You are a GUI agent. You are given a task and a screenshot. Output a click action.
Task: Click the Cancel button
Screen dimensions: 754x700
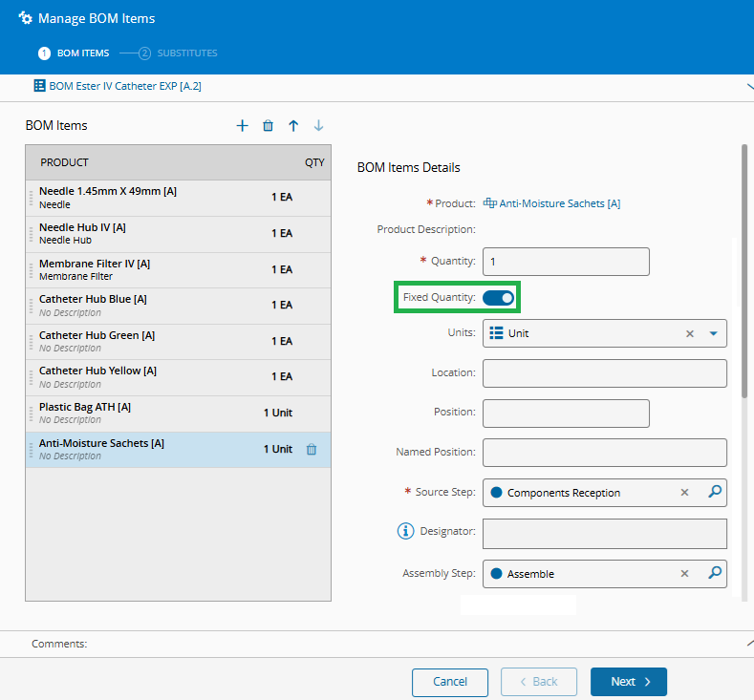[x=450, y=682]
